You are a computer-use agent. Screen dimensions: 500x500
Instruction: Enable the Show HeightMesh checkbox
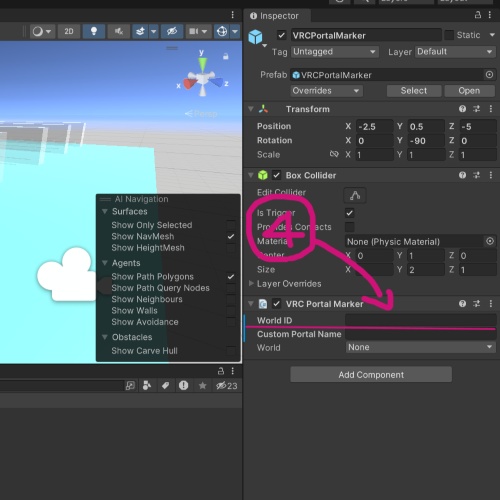pyautogui.click(x=231, y=248)
